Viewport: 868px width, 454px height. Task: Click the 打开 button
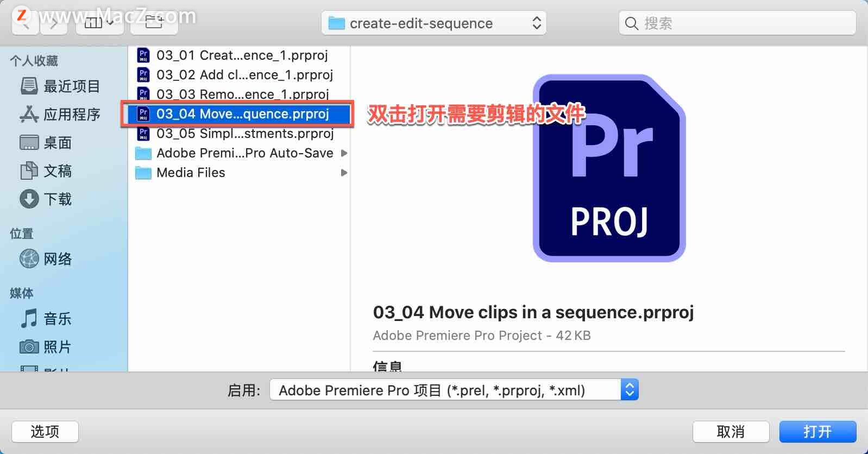pos(817,432)
